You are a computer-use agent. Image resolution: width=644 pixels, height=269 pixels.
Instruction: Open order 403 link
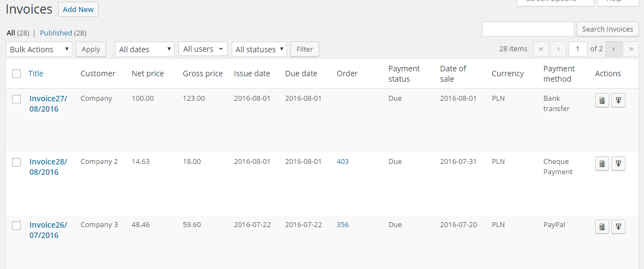tap(343, 161)
